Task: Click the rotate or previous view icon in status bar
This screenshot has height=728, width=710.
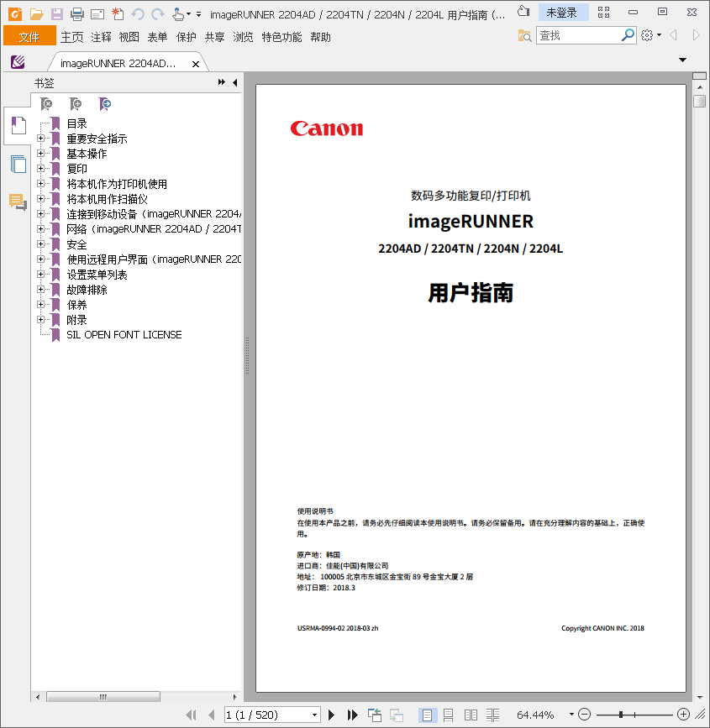Action: pyautogui.click(x=375, y=715)
